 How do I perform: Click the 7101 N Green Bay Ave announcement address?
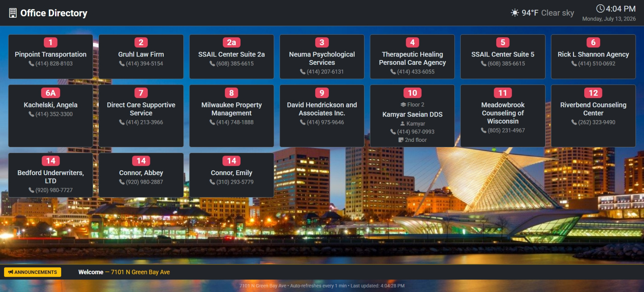coord(141,272)
